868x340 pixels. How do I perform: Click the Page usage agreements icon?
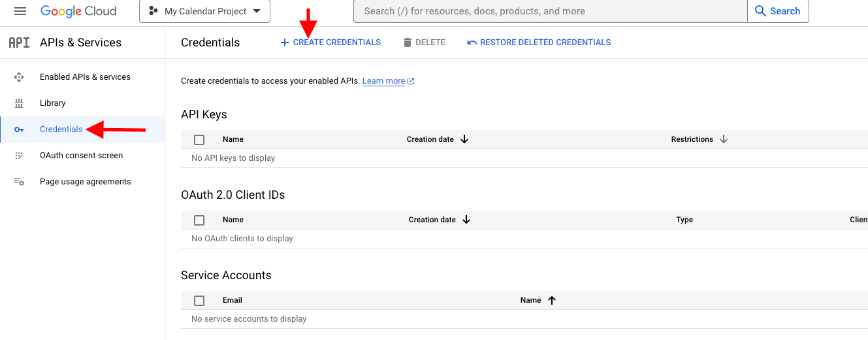click(x=19, y=182)
